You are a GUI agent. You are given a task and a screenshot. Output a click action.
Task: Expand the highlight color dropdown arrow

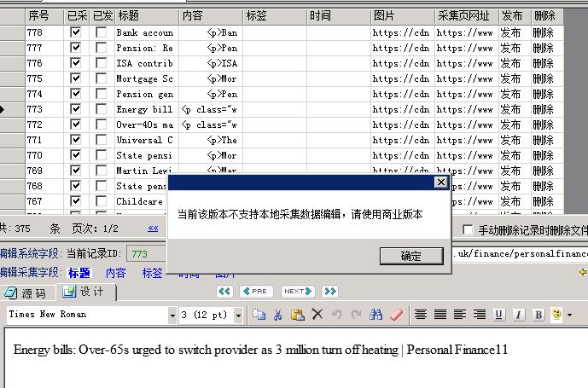[x=569, y=315]
